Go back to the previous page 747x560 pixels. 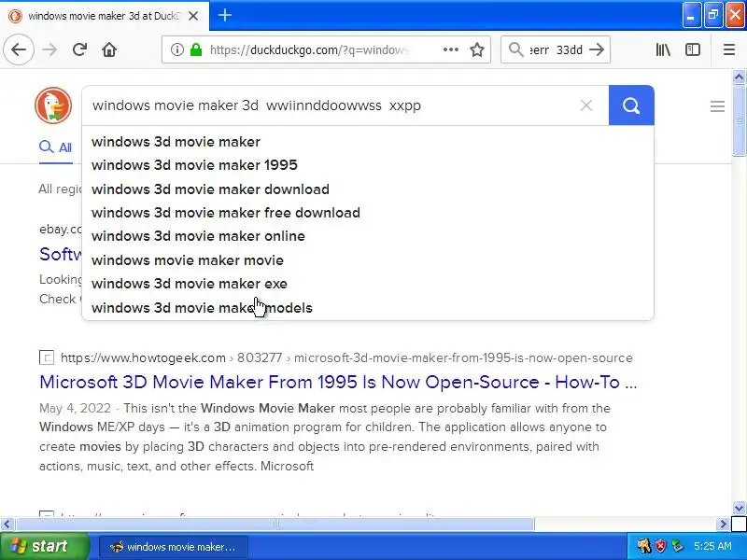19,49
